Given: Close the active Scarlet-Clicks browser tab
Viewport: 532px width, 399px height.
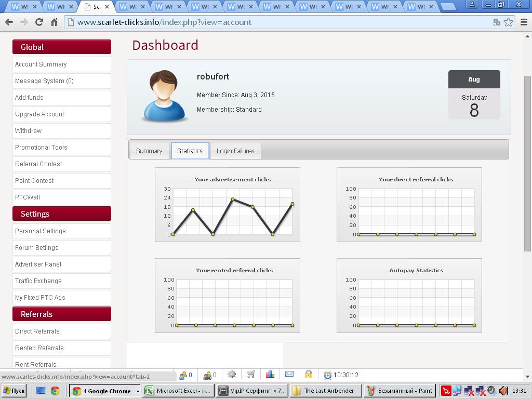Looking at the screenshot, I should click(x=107, y=6).
